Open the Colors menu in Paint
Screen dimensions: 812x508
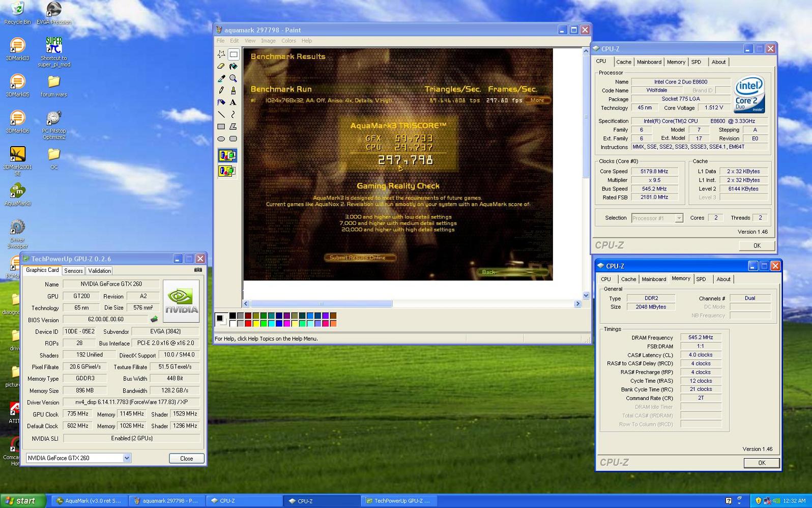tap(288, 41)
